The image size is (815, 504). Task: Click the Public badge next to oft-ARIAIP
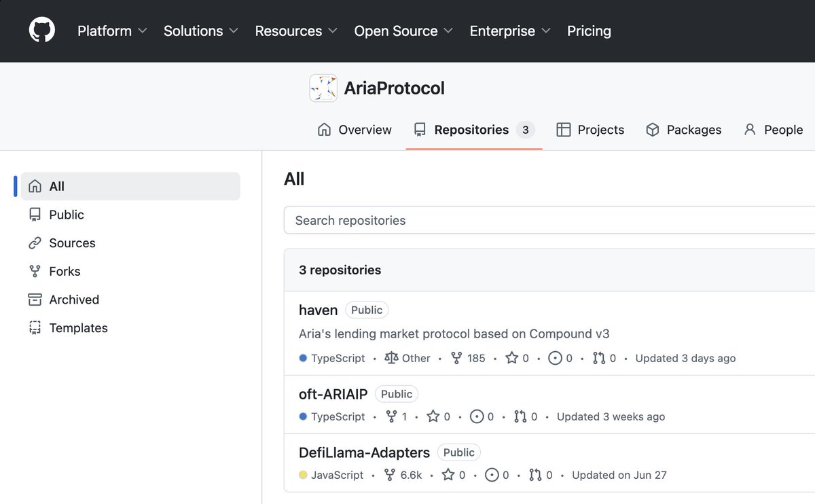(x=397, y=395)
